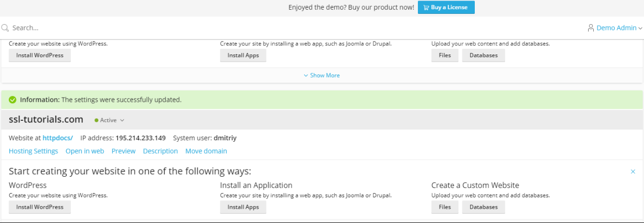Click the green Active status dot

[x=96, y=120]
